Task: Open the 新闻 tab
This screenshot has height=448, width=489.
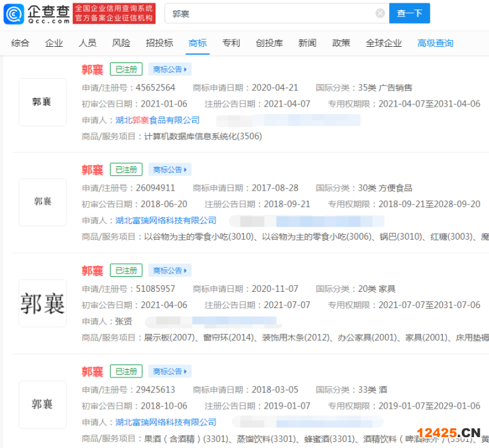Action: tap(308, 43)
